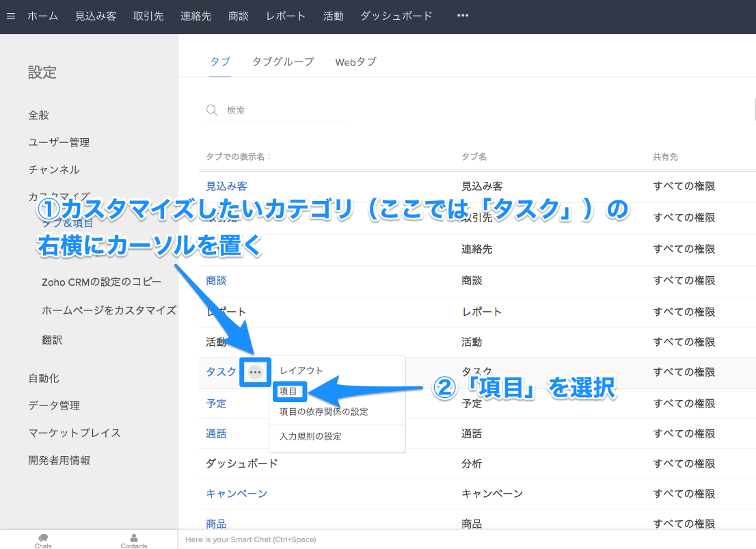Click タブでの表示名 column header

coord(239,157)
